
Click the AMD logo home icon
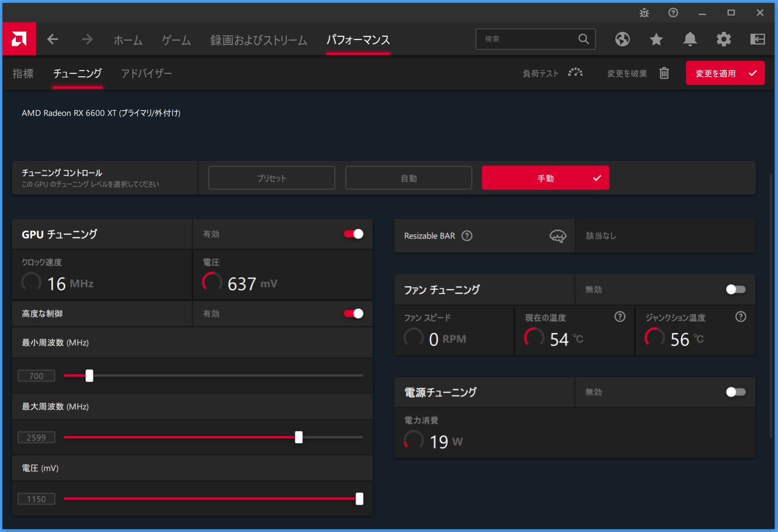click(x=19, y=39)
